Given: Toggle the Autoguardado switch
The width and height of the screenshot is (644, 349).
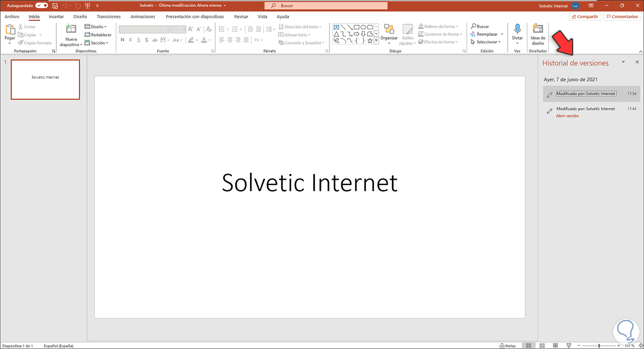Looking at the screenshot, I should coord(41,5).
